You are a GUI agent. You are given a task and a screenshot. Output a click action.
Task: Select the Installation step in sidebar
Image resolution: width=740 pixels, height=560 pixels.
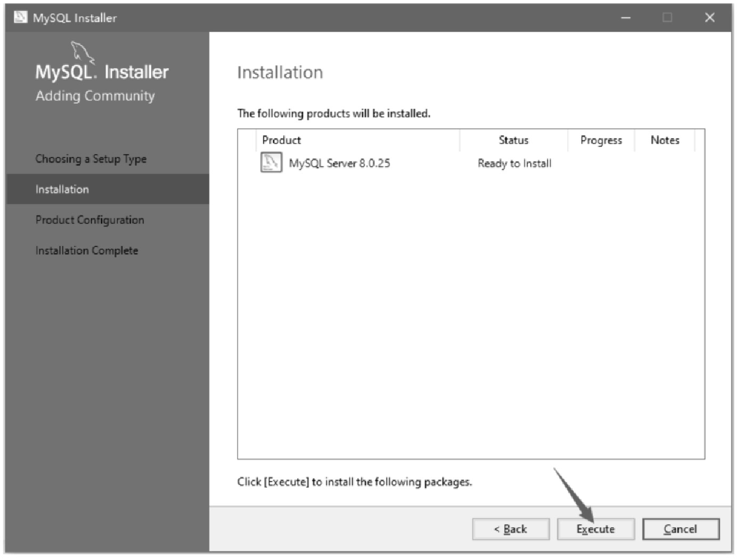(107, 189)
